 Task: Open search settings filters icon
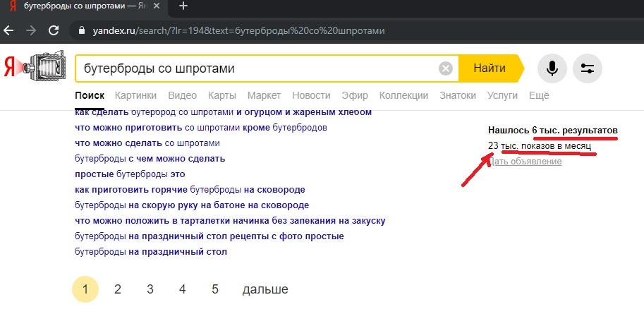tap(588, 68)
